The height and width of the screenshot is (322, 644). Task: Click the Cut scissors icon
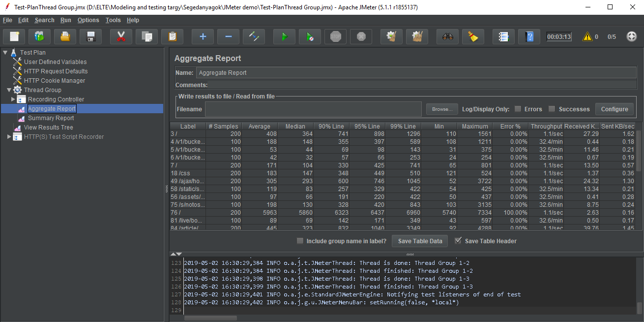tap(121, 36)
